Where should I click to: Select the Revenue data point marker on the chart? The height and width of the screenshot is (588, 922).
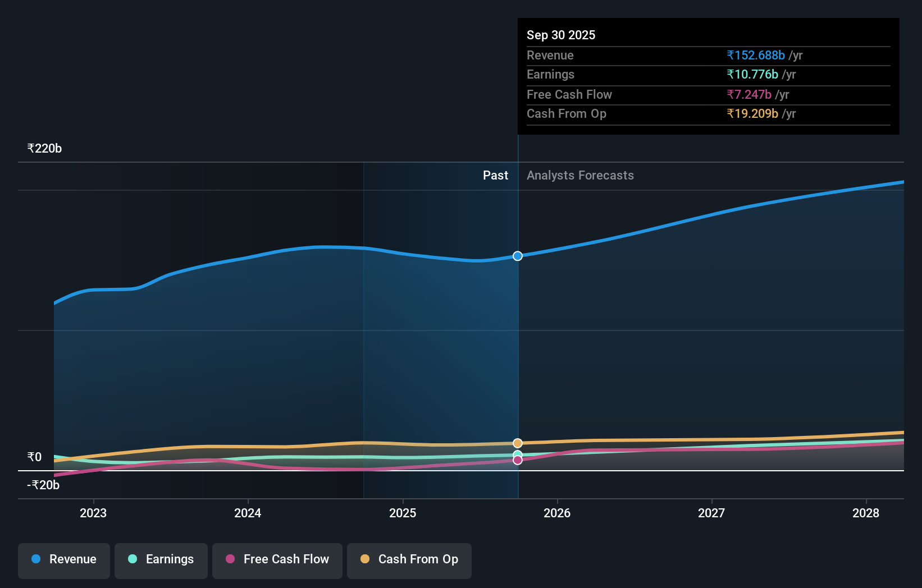[517, 256]
